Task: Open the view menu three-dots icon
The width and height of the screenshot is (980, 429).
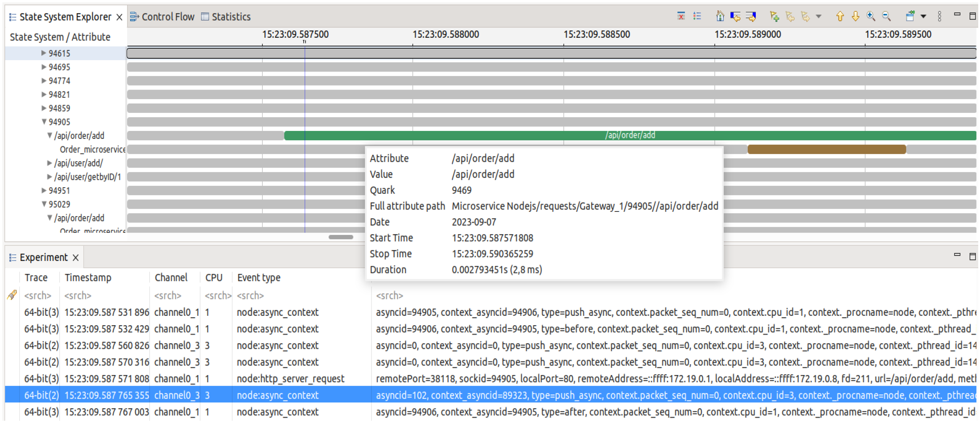Action: point(939,16)
